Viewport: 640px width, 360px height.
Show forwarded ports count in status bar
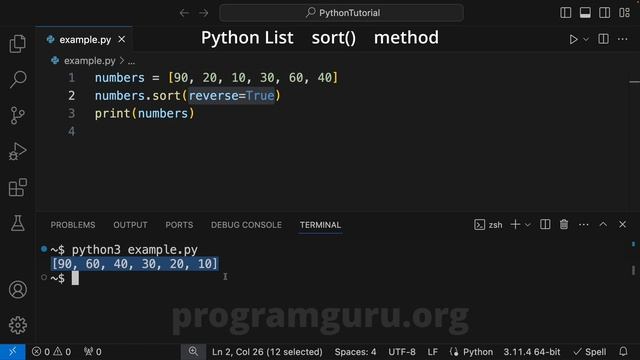coord(93,352)
